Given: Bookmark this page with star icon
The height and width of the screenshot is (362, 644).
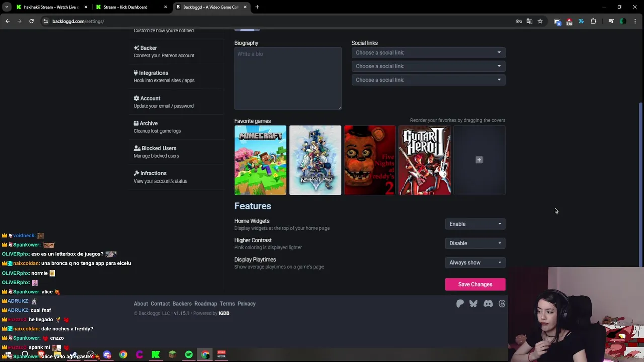Looking at the screenshot, I should [540, 21].
